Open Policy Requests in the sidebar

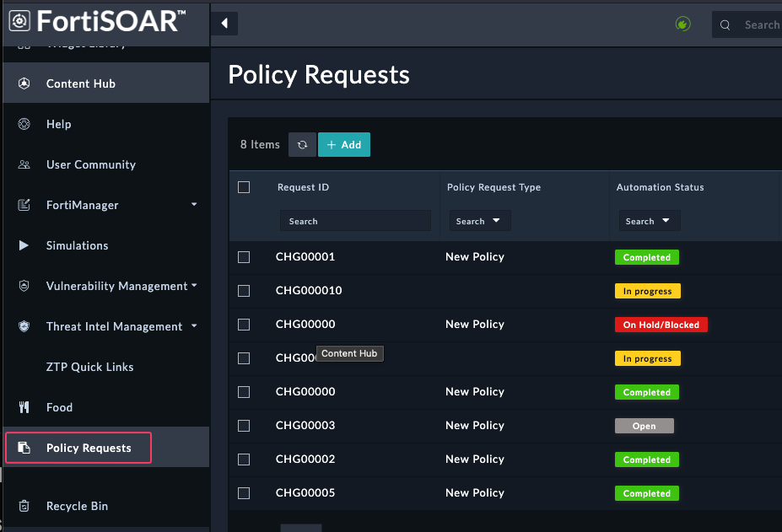point(88,448)
